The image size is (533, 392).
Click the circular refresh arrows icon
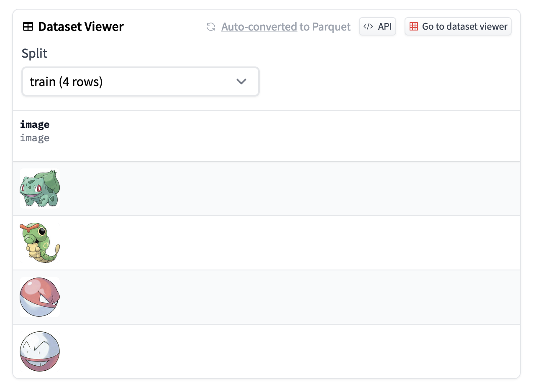[211, 27]
